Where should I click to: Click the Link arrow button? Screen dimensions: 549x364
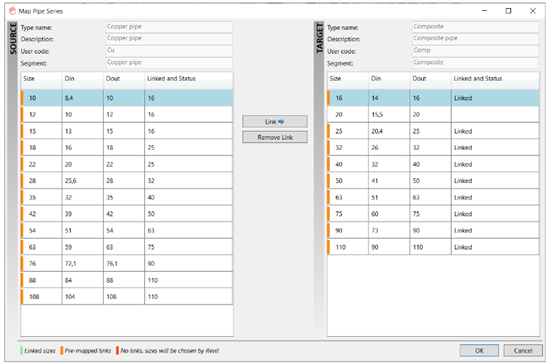coord(275,121)
